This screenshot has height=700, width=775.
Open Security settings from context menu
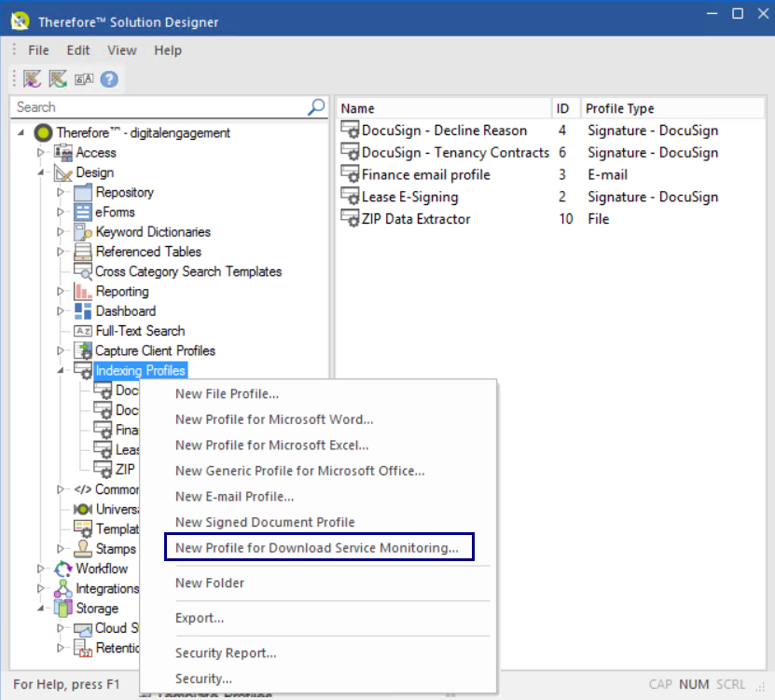(318, 679)
